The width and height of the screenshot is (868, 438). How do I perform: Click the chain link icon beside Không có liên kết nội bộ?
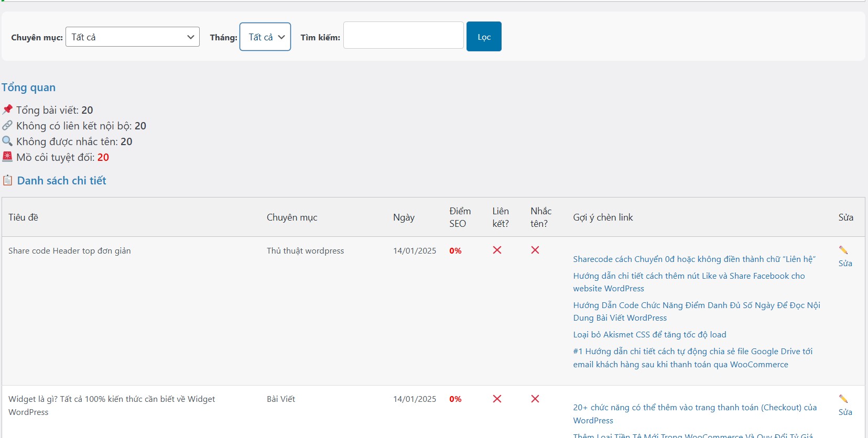(x=7, y=125)
